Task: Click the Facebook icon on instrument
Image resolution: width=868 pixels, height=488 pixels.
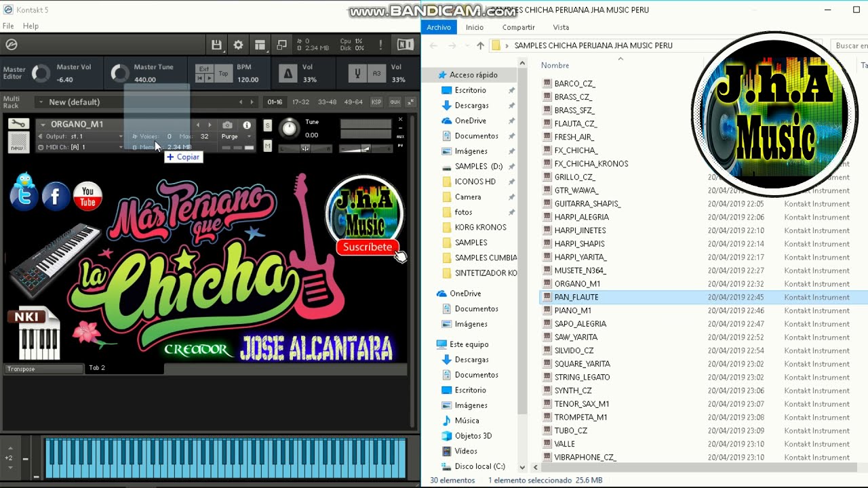Action: [56, 197]
